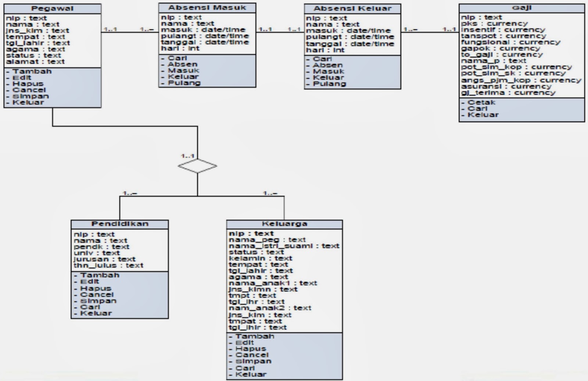Select the Pegawai class title
588x381 pixels.
point(52,8)
